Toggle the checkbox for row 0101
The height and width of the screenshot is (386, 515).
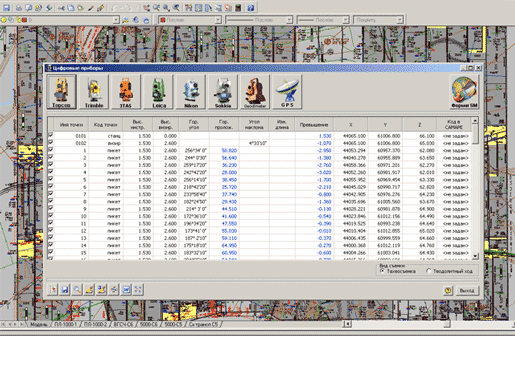pos(51,135)
